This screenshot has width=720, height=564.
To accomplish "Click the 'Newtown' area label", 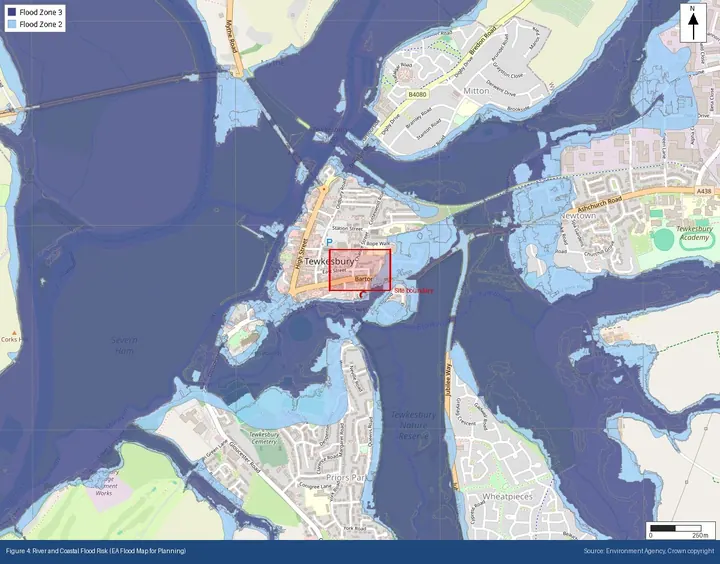I will tap(578, 215).
